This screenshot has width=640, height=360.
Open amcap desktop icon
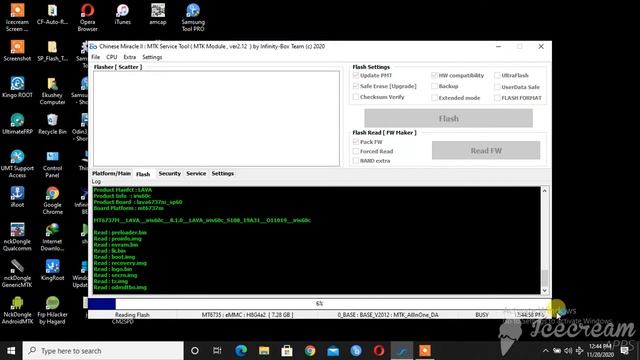coord(158,14)
